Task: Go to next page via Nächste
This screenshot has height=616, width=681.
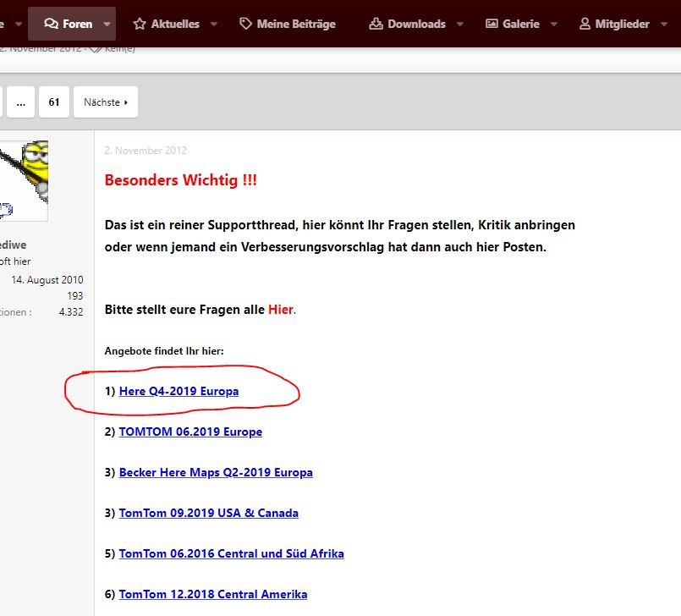Action: pos(106,102)
